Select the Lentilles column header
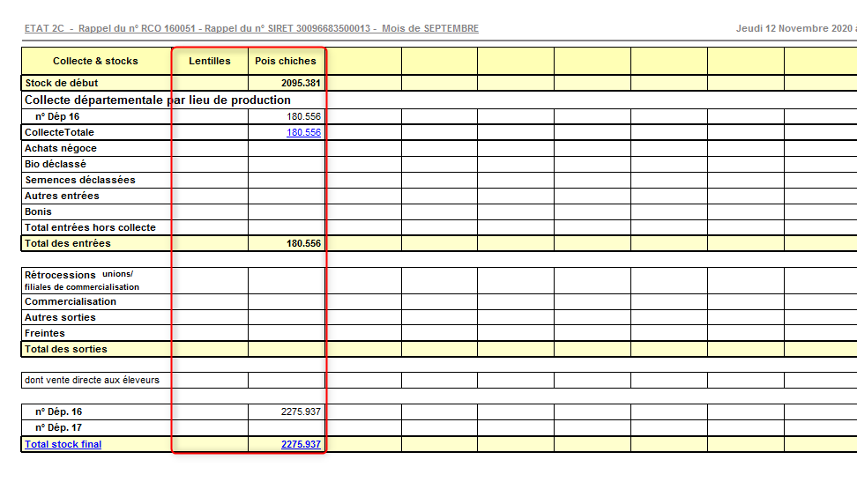The width and height of the screenshot is (857, 504). pyautogui.click(x=210, y=61)
